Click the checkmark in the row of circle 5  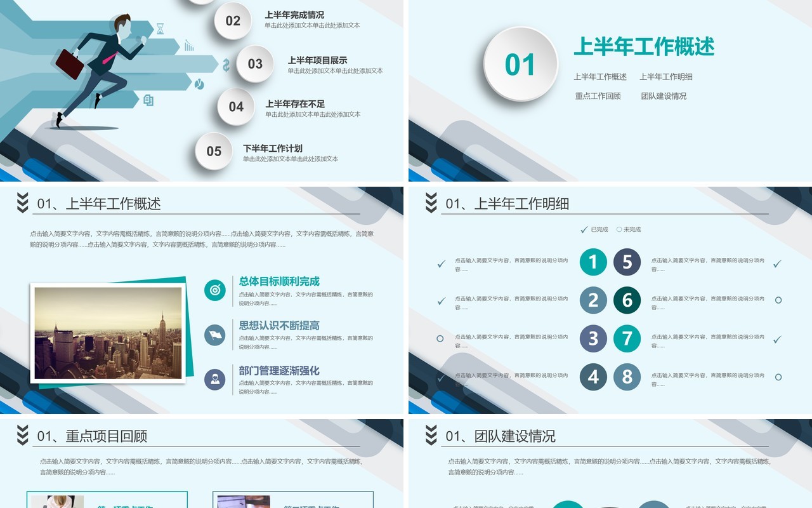[778, 264]
